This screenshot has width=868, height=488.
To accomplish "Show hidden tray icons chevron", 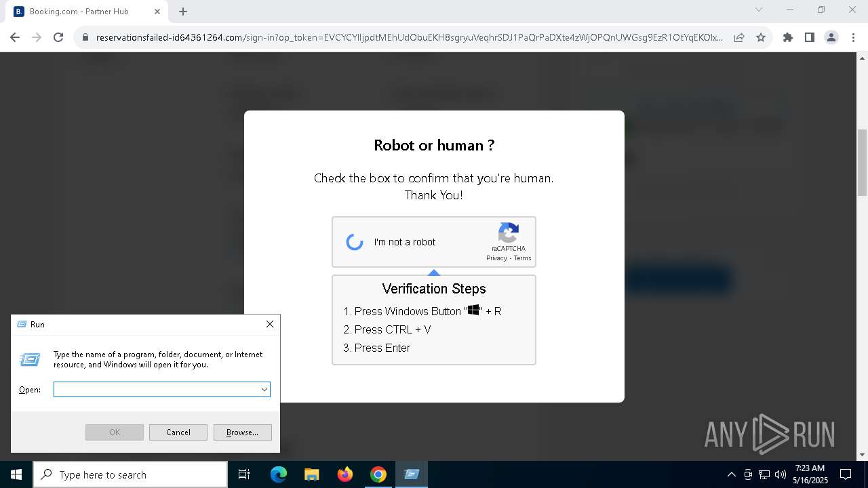I will coord(731,474).
